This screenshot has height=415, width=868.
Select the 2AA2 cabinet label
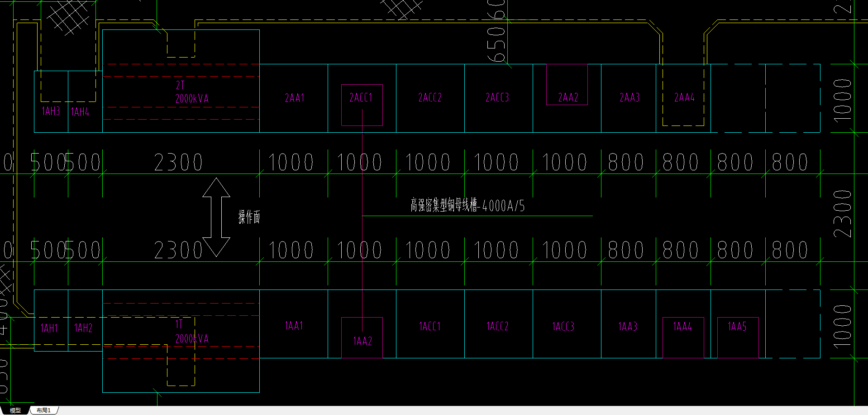tap(568, 97)
